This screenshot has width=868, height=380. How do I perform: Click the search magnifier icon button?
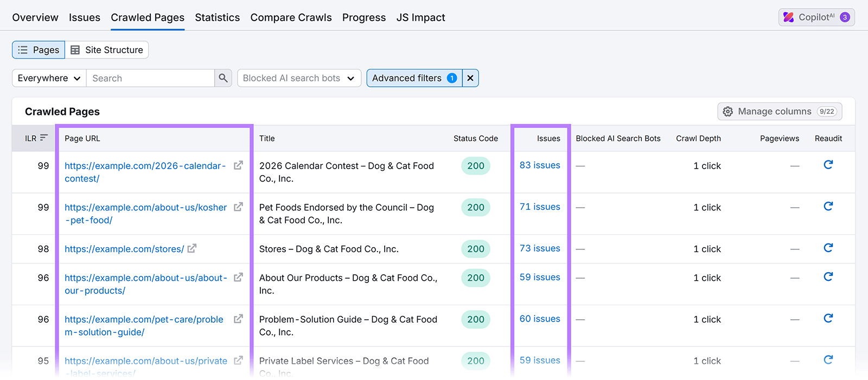pyautogui.click(x=223, y=78)
